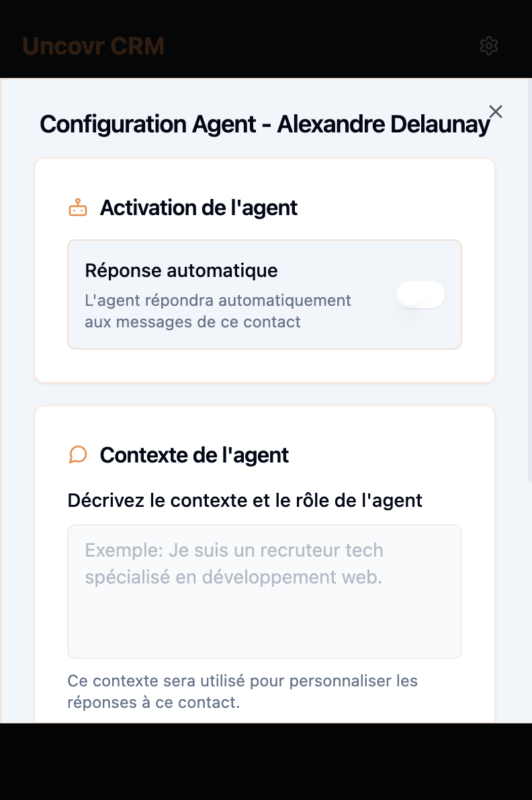The width and height of the screenshot is (532, 800).
Task: Select the "Configuration Agent - Alexandre Delaunay" title
Action: (265, 125)
